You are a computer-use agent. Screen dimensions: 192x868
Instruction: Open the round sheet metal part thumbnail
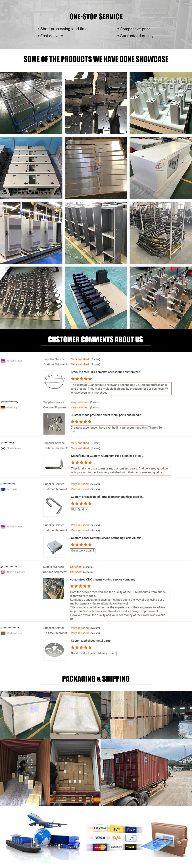(x=54, y=650)
